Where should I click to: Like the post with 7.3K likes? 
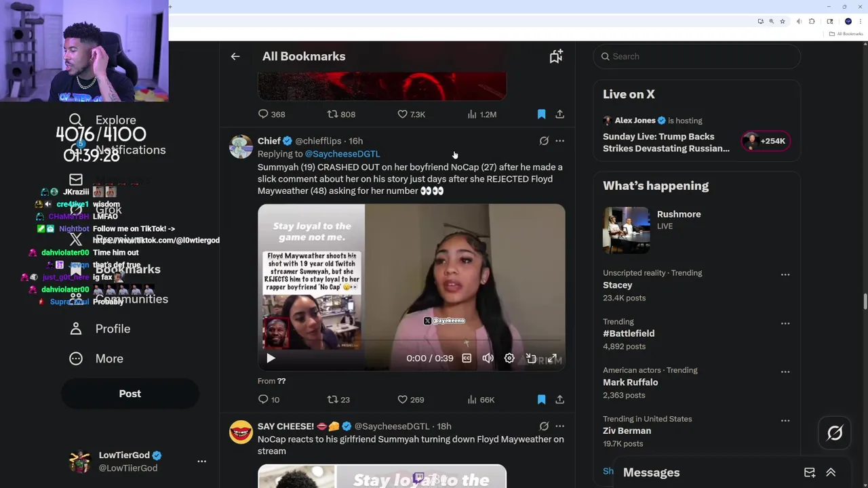point(411,115)
